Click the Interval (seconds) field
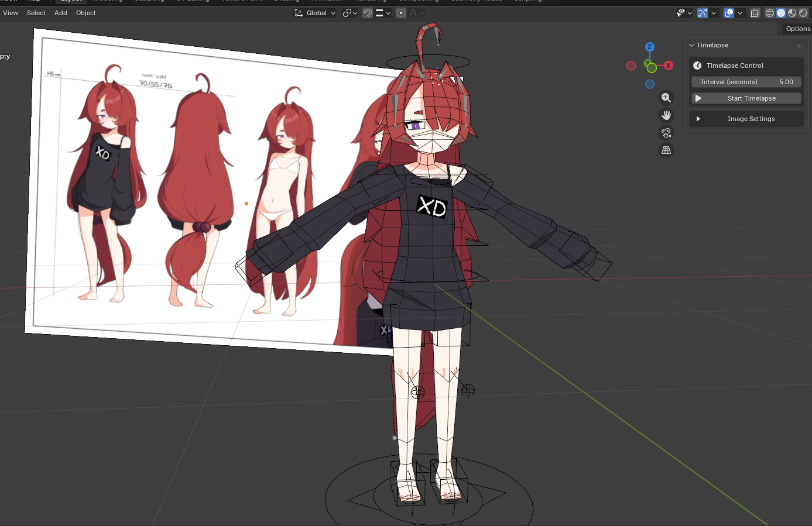812x526 pixels. coord(746,82)
